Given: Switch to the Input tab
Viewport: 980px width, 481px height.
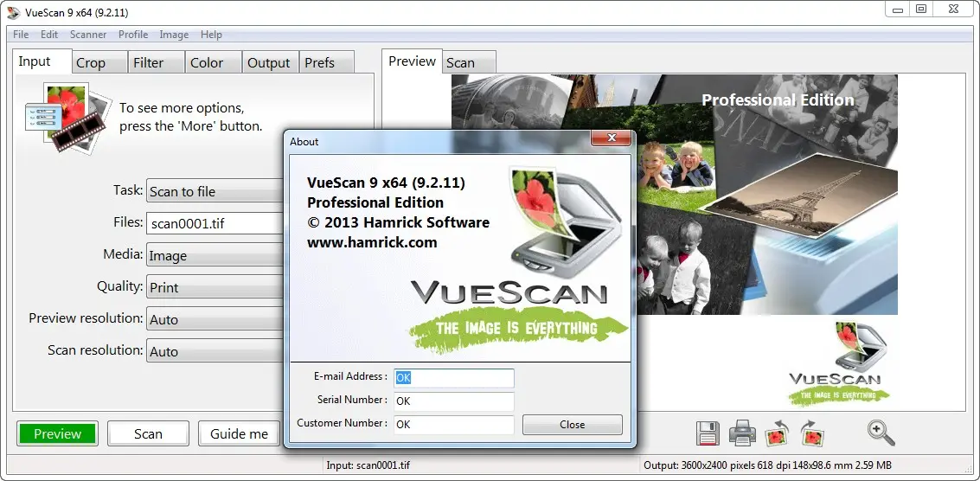Looking at the screenshot, I should (42, 61).
